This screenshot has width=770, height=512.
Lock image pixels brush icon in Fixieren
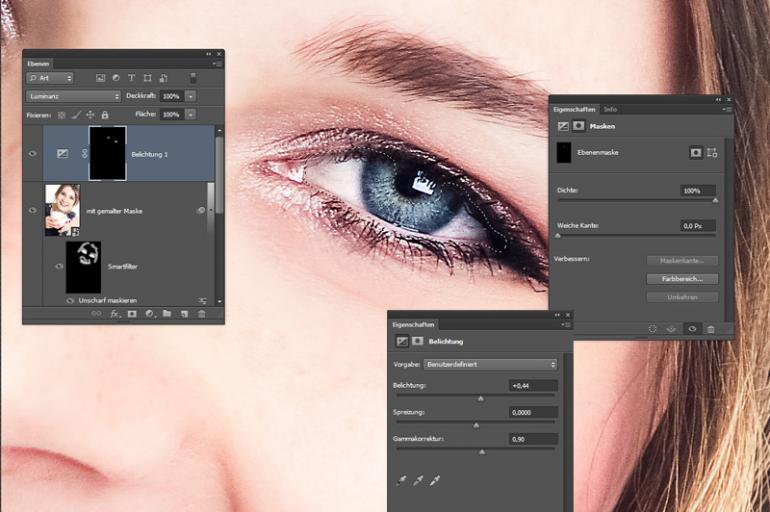pos(76,115)
